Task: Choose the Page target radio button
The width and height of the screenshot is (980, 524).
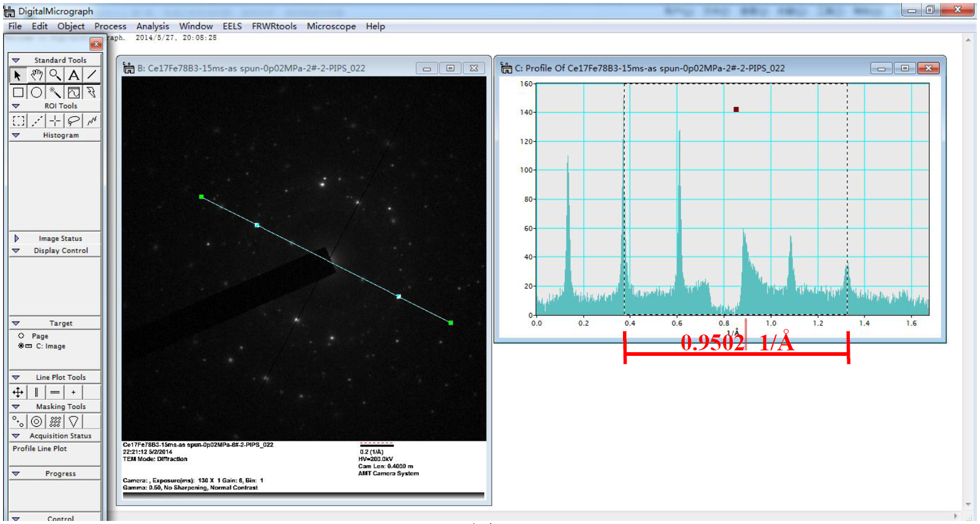Action: point(21,336)
